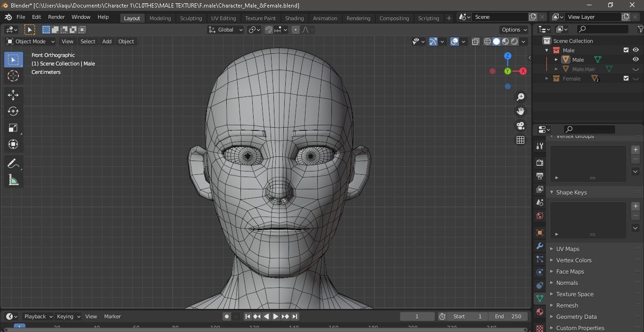Click the viewport zoom magnifier icon
Viewport: 644px width, 332px height.
pos(520,97)
